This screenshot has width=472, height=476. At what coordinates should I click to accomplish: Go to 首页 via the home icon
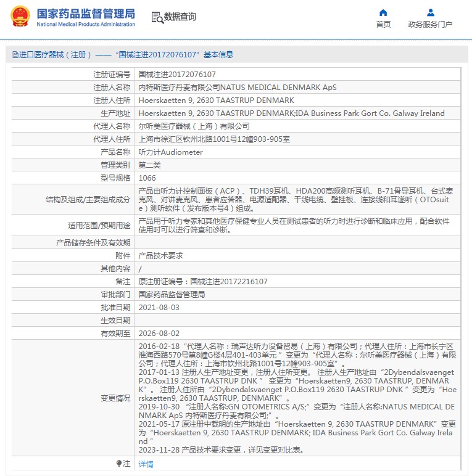click(383, 13)
